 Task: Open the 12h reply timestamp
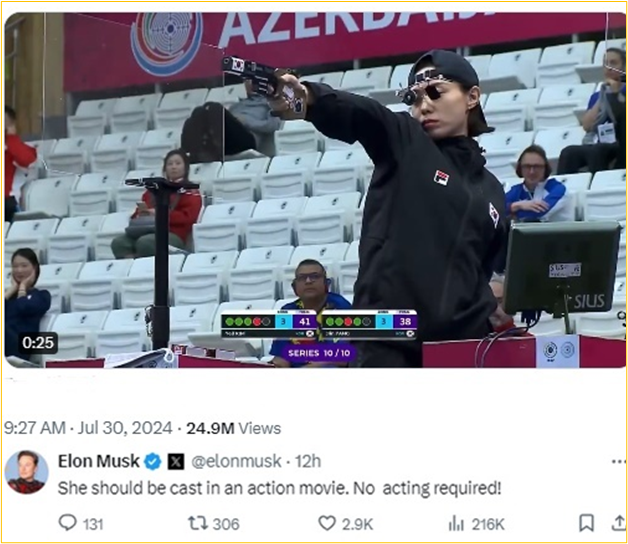point(308,461)
